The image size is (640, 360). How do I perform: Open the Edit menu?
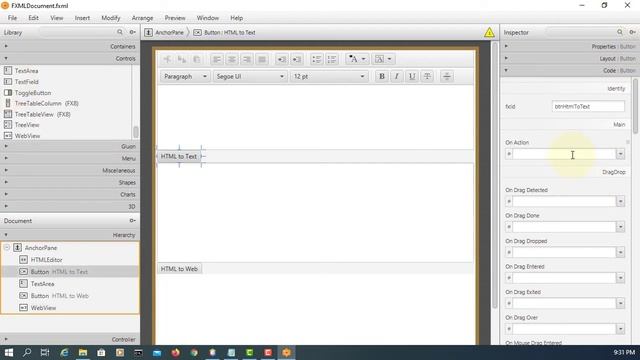tap(33, 18)
